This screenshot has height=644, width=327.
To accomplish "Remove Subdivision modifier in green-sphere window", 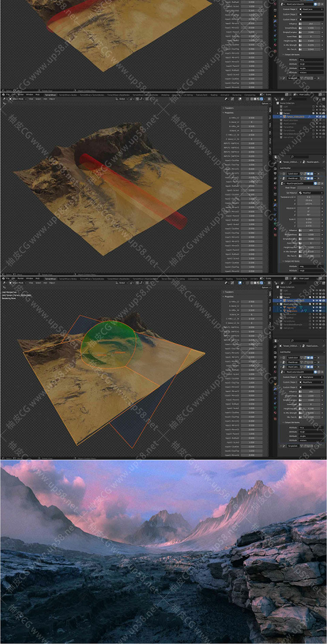I will [318, 358].
